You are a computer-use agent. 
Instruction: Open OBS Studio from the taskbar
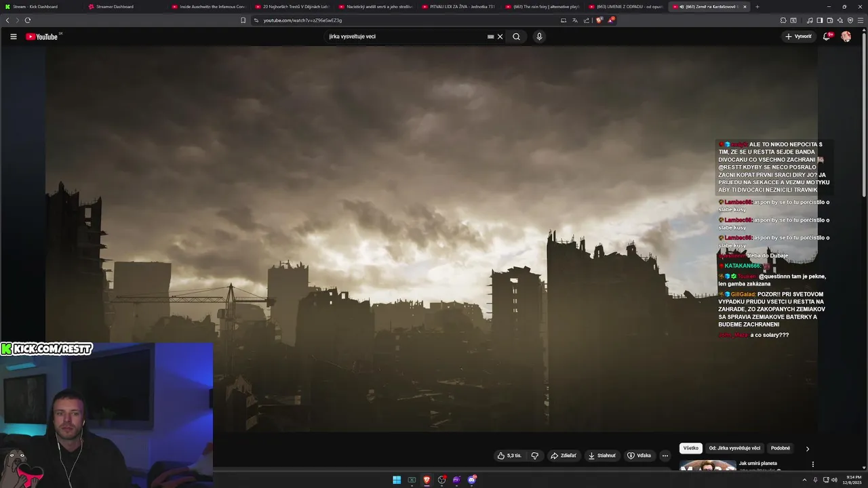coord(441,480)
